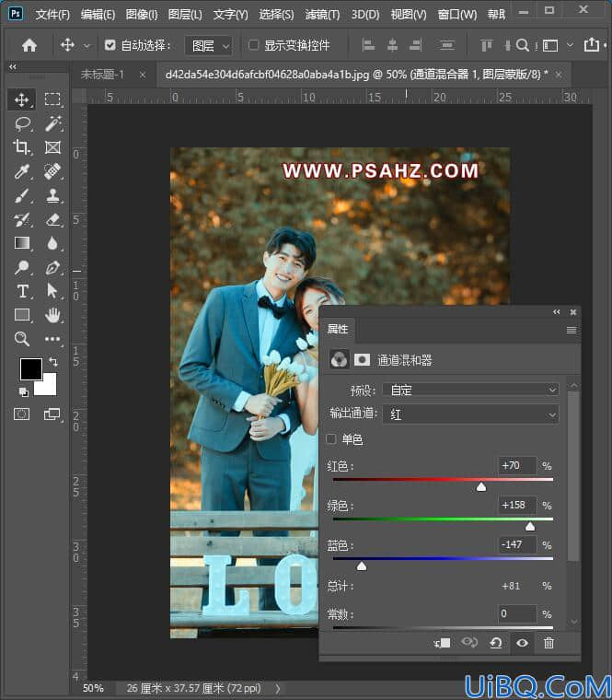
Task: Select the Eraser tool
Action: click(52, 219)
